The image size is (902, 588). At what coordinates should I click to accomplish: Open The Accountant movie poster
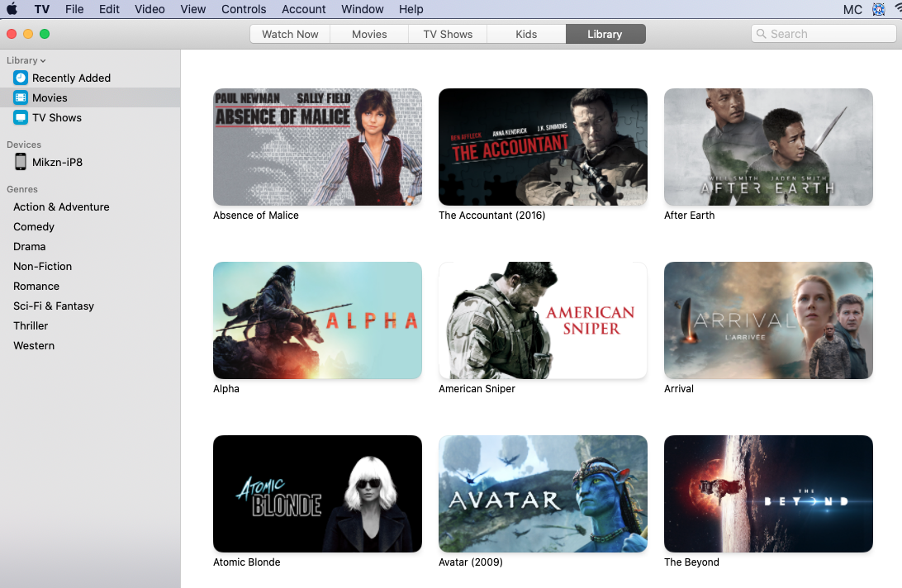tap(543, 147)
